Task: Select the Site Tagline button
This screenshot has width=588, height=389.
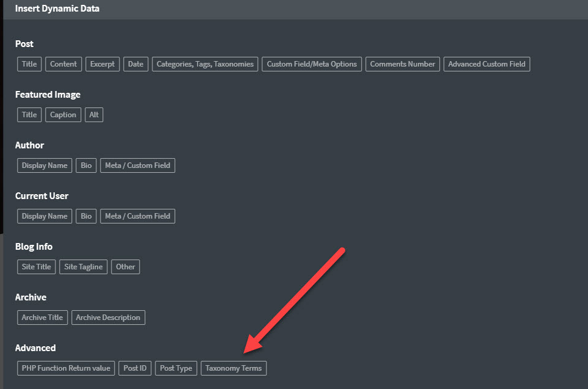Action: pyautogui.click(x=84, y=267)
